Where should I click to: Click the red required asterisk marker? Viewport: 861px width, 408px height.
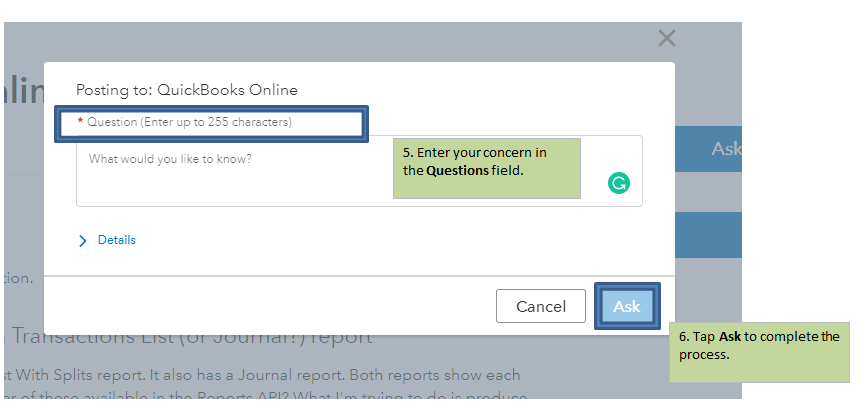(80, 121)
